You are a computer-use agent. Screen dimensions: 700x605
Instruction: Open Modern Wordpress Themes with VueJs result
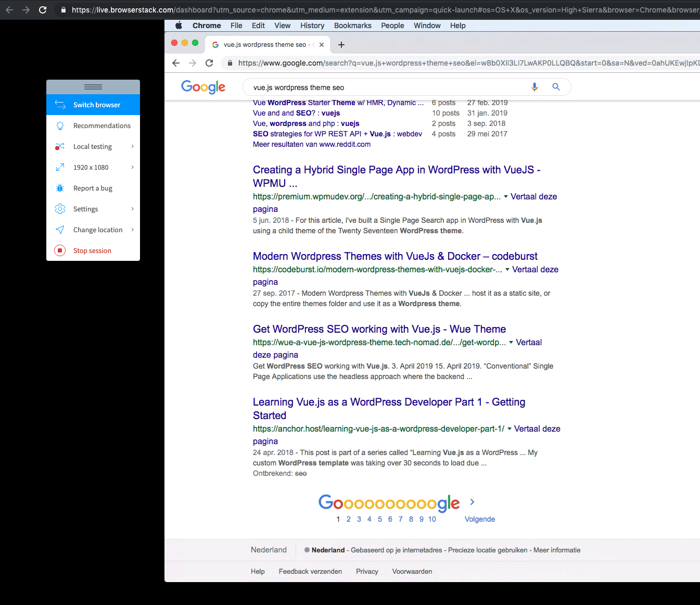point(395,256)
